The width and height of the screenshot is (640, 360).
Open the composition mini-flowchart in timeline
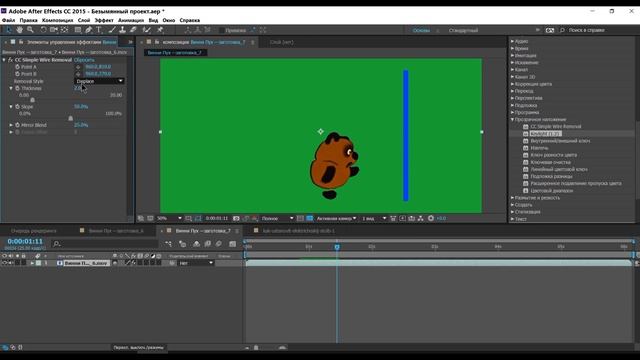point(169,244)
